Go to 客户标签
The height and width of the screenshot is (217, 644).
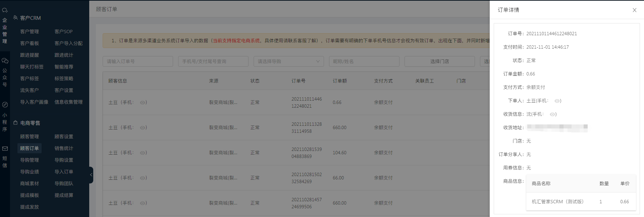point(30,78)
